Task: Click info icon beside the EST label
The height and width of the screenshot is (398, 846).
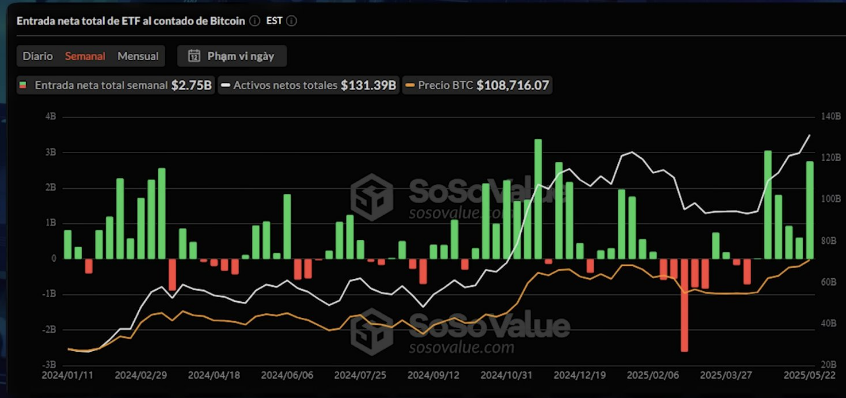Action: [291, 21]
